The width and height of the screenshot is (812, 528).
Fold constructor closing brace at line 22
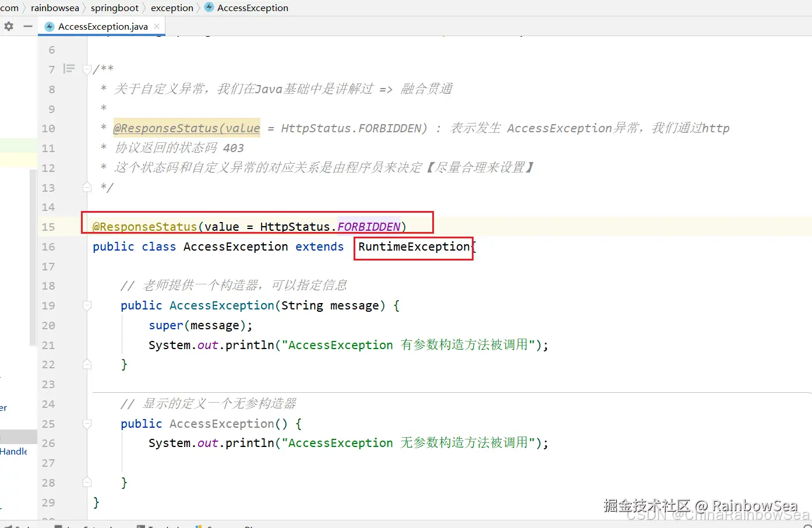pyautogui.click(x=87, y=364)
